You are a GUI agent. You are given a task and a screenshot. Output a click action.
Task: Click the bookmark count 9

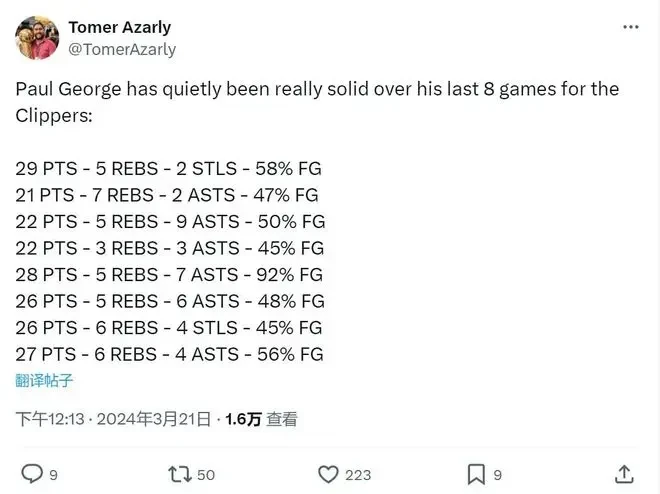(498, 475)
